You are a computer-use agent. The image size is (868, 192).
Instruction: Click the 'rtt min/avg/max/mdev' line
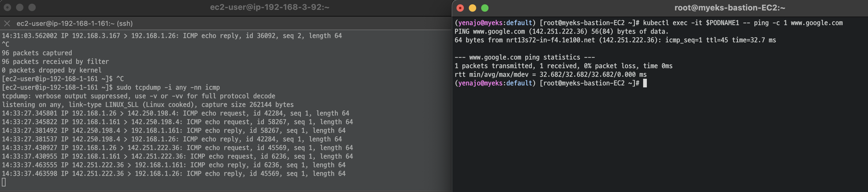click(551, 74)
